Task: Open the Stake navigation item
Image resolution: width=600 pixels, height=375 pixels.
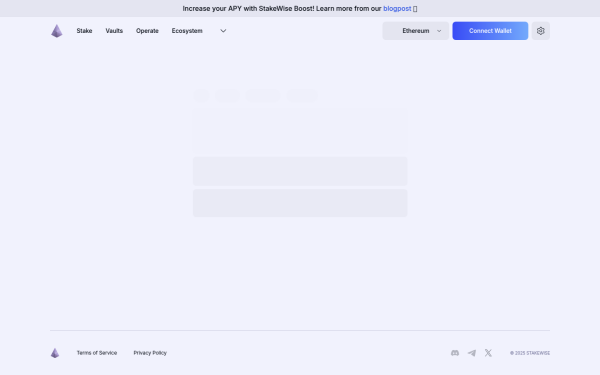Action: click(x=84, y=31)
